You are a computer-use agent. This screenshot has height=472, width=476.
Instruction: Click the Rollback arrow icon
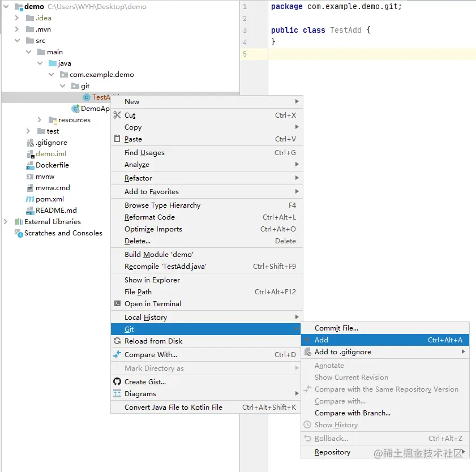(307, 438)
